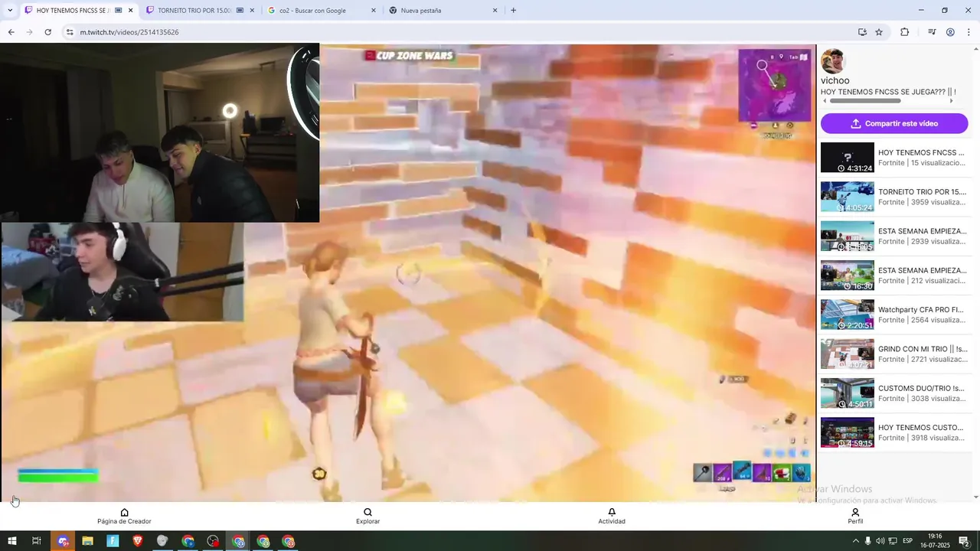Switch to the active Chrome window in taskbar
Screen dimensions: 980x551
[x=238, y=541]
